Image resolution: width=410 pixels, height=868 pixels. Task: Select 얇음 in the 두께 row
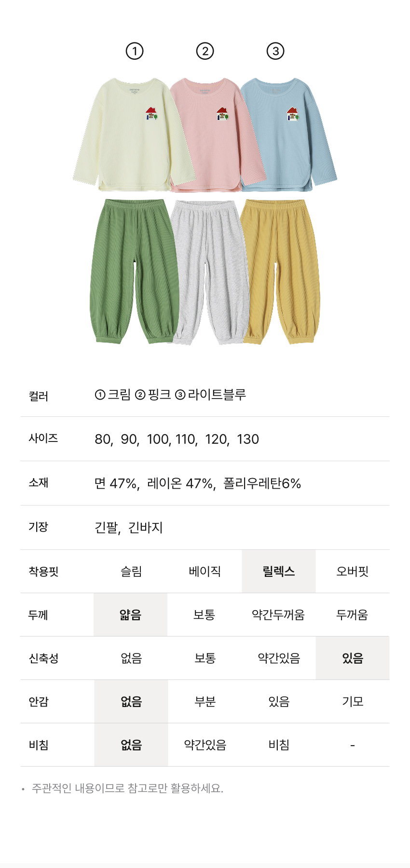(x=131, y=615)
